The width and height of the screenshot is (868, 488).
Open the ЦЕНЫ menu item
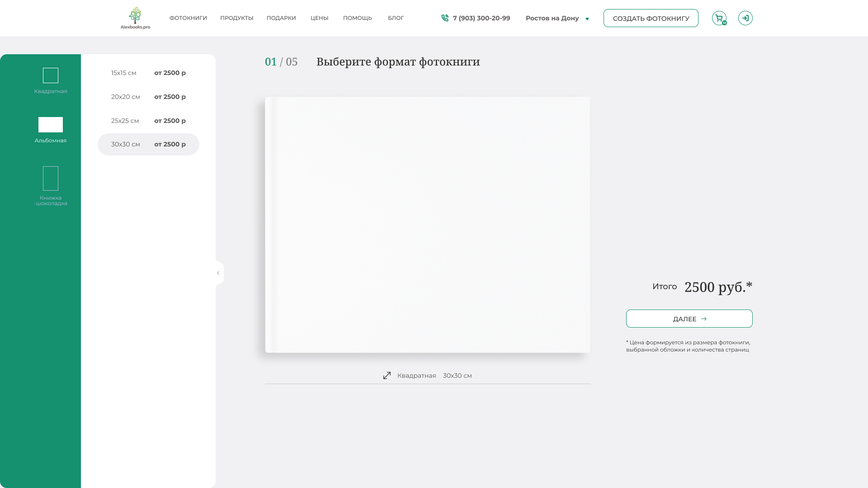click(x=320, y=18)
